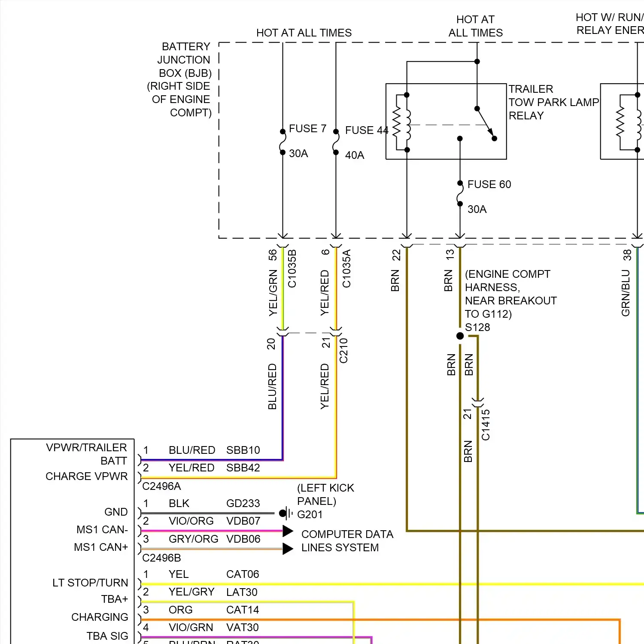
Task: Select the FUSE 44 label
Action: [x=367, y=130]
